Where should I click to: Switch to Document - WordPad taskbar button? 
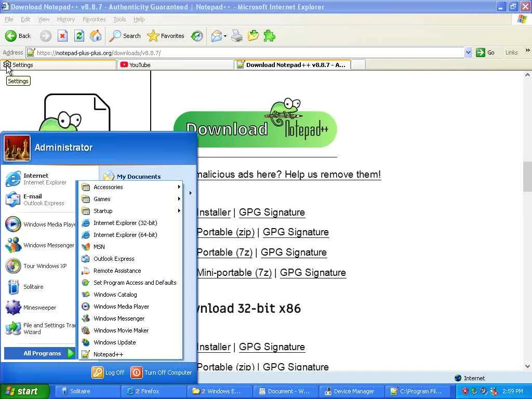click(286, 391)
